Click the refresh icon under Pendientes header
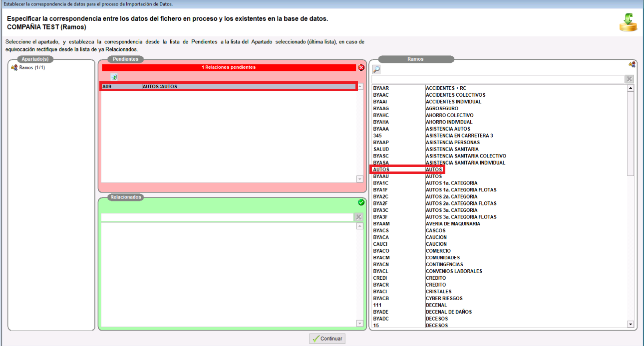Screen dimensions: 644x346 pos(114,77)
